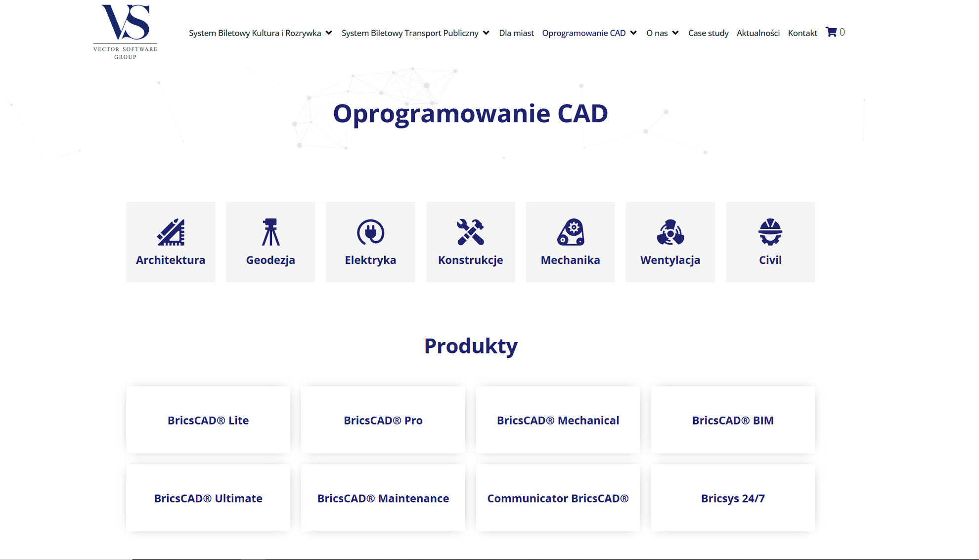
Task: Select the Architektura ruler and pencil icon
Action: [171, 232]
